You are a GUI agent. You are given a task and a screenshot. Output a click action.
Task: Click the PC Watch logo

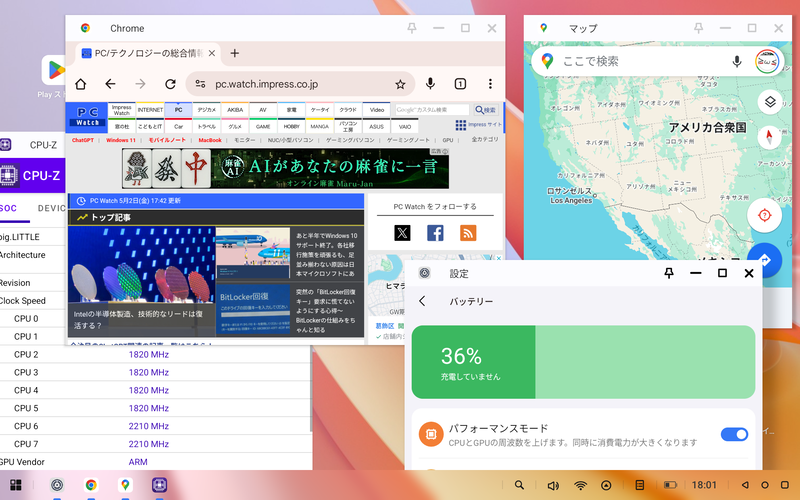click(87, 117)
